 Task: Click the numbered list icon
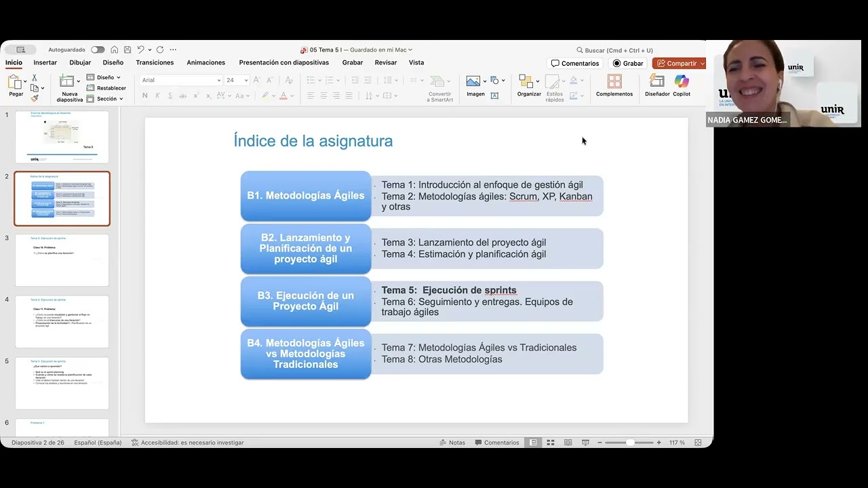329,80
